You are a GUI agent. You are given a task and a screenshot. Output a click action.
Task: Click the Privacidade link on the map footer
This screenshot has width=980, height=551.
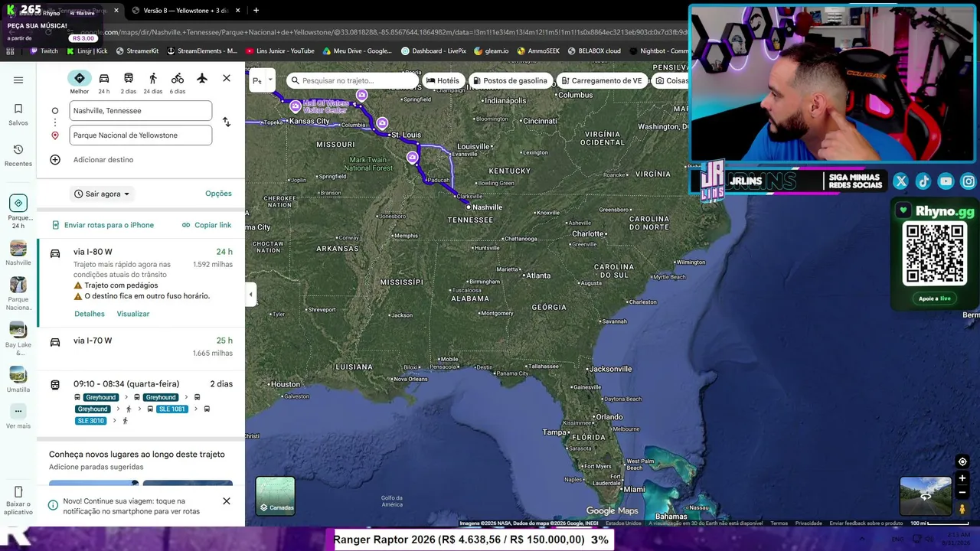808,523
